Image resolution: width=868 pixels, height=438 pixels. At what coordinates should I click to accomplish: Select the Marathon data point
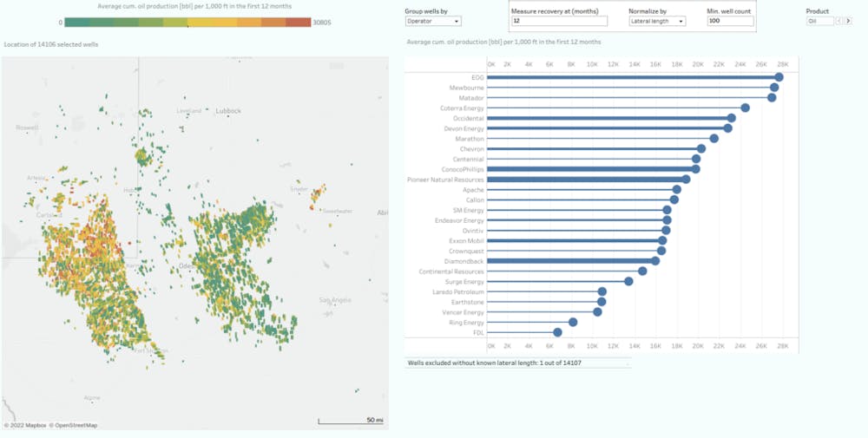pos(714,138)
